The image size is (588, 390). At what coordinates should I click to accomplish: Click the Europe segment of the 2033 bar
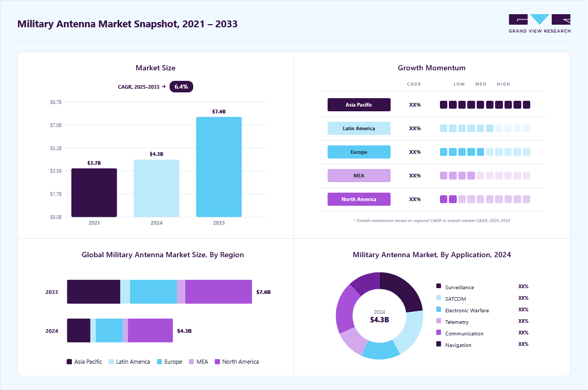153,292
